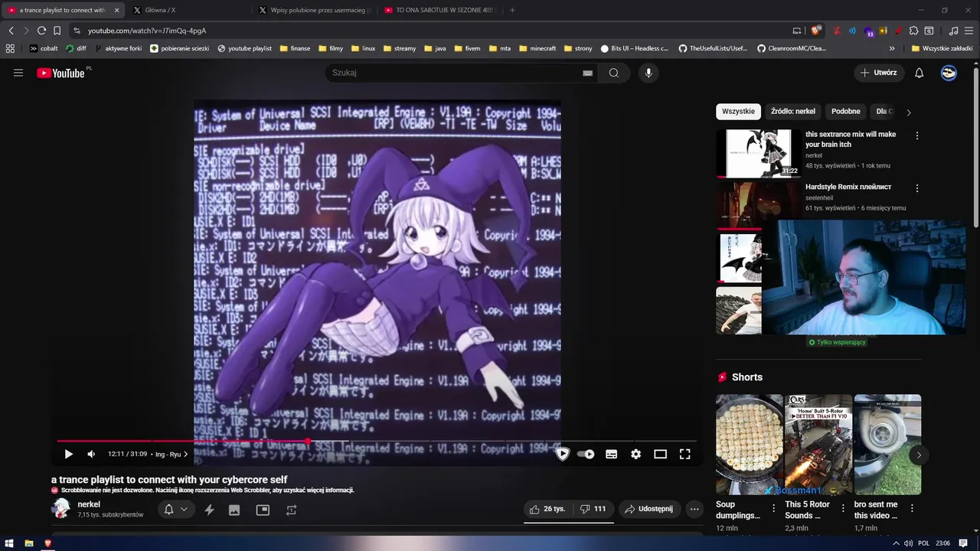
Task: Open the 'minecraft' bookmarks folder
Action: click(537, 48)
